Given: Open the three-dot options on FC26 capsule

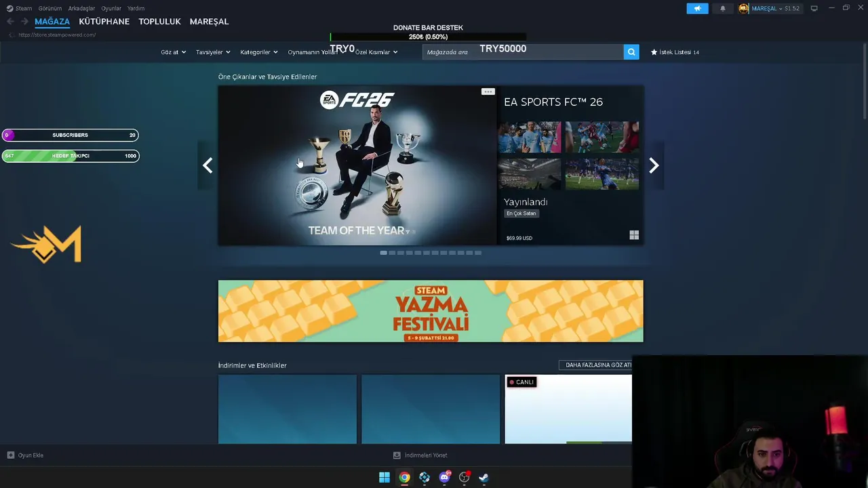Looking at the screenshot, I should 488,91.
